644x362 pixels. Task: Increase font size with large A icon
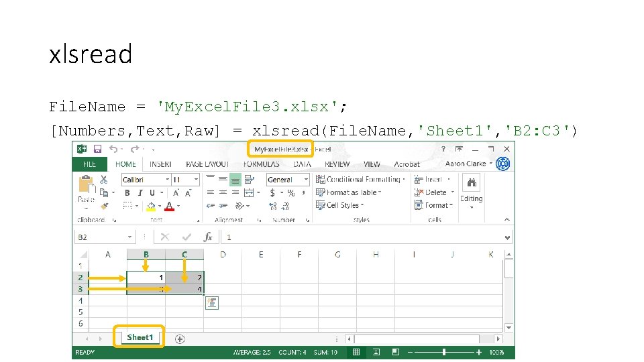click(176, 193)
